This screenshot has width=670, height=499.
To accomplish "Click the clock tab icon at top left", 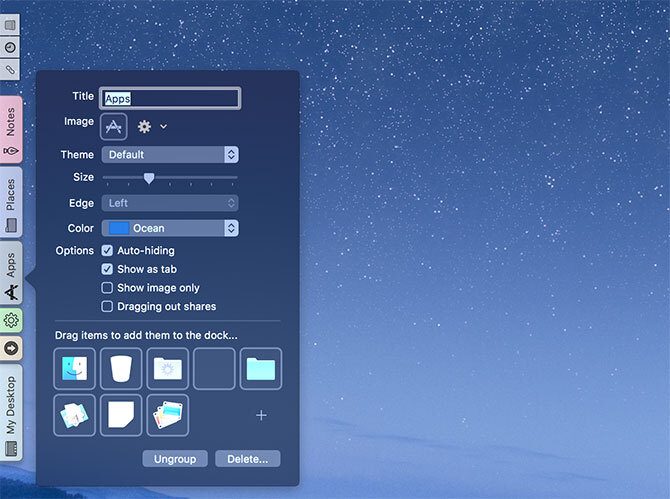I will [10, 47].
